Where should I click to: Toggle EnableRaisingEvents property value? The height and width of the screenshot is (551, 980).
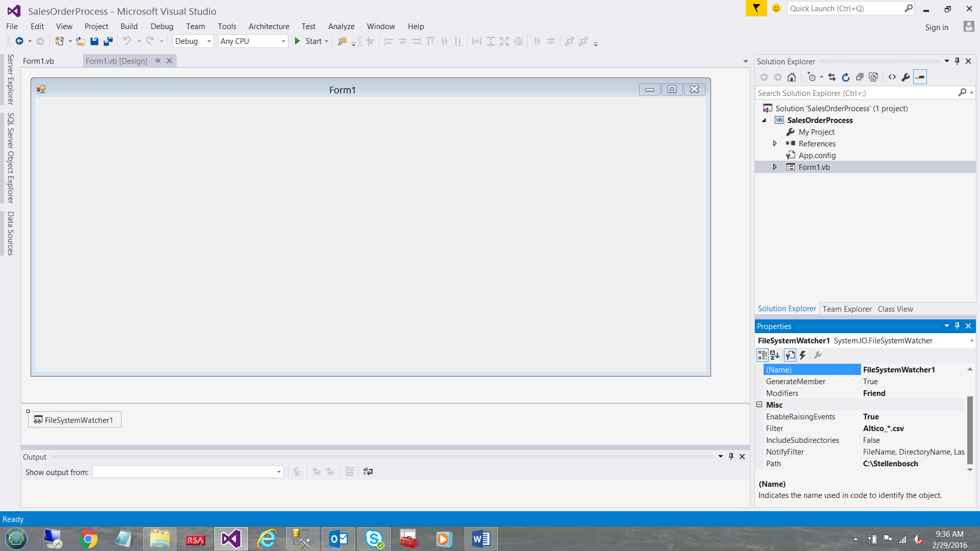(x=914, y=416)
